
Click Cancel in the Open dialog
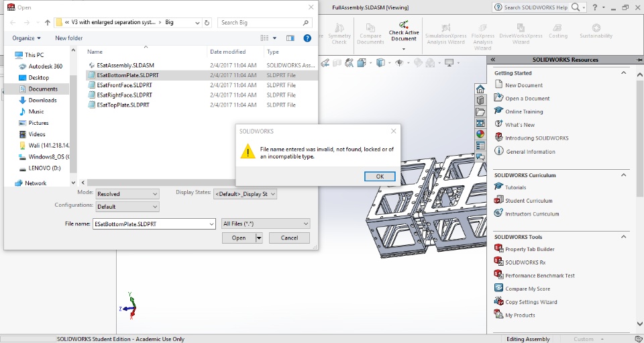tap(289, 238)
